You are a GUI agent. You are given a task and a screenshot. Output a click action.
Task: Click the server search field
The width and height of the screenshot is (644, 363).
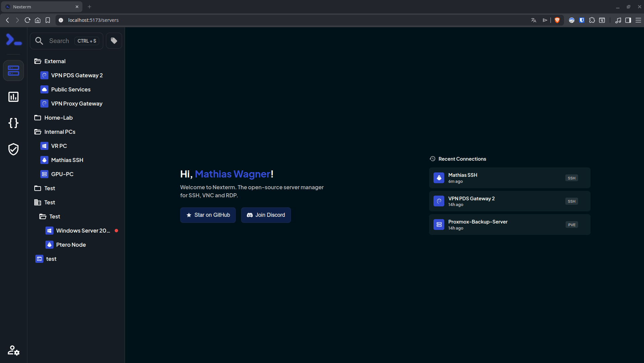click(67, 41)
